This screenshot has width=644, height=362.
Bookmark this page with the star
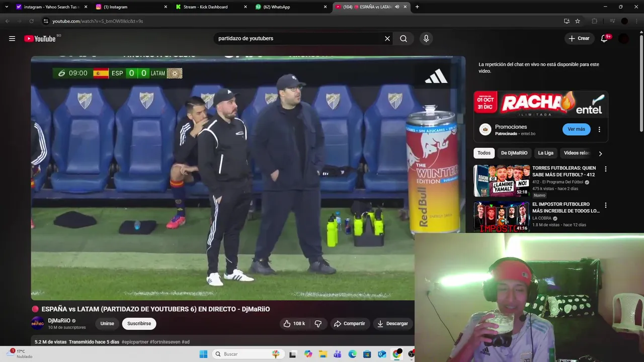(578, 21)
